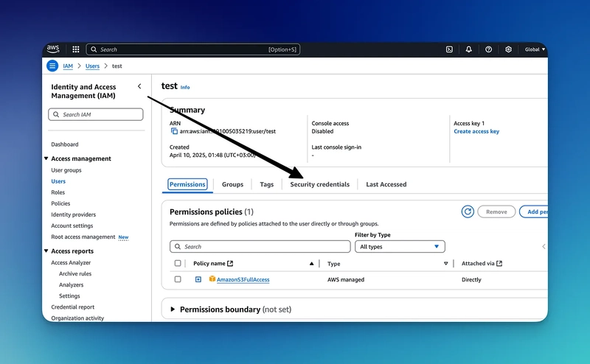Go to IAM breadcrumb link
590x364 pixels.
coord(68,66)
